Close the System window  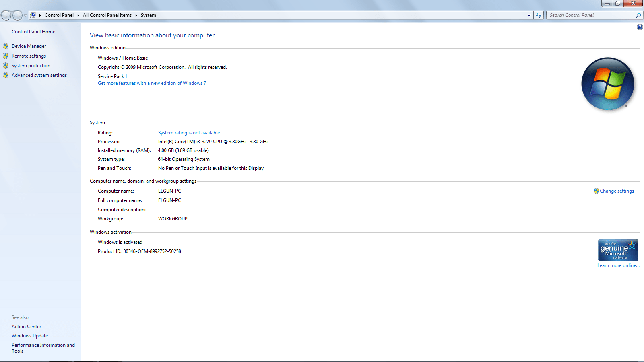click(634, 4)
